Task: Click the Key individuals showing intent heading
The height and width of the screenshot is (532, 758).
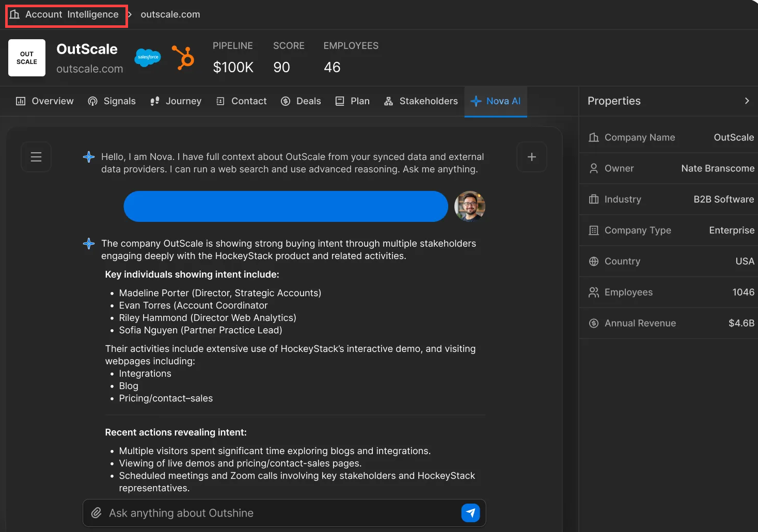Action: 192,275
